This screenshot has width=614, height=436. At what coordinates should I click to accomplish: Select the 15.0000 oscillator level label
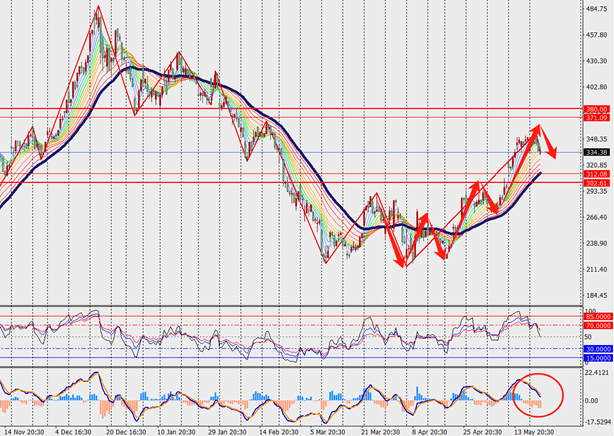573,358
